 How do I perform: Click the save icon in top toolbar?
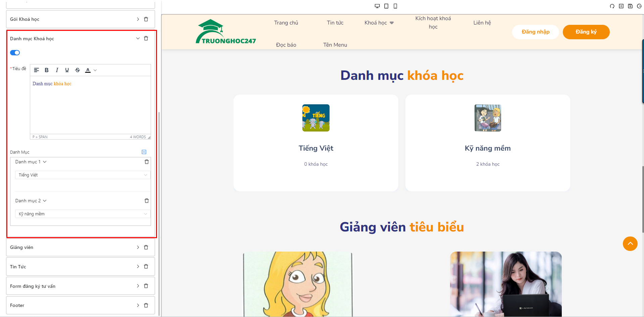(630, 6)
